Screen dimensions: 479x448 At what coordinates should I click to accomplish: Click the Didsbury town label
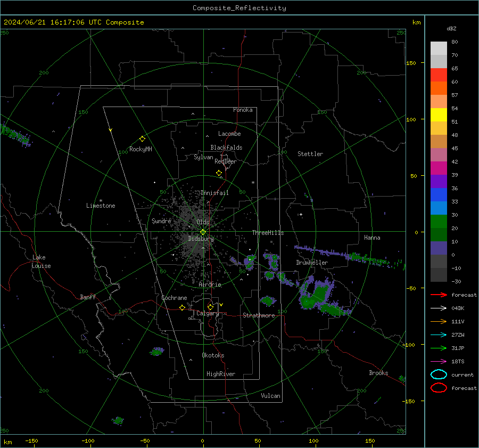(201, 239)
